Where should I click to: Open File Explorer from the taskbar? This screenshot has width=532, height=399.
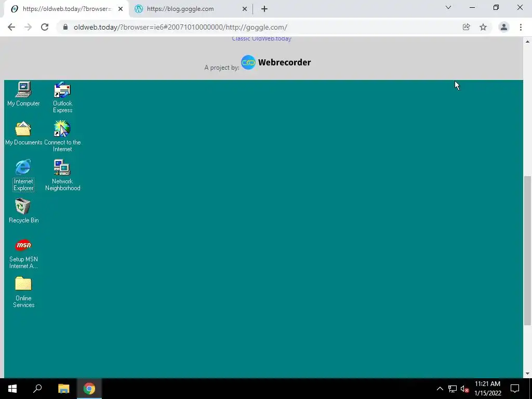point(64,389)
